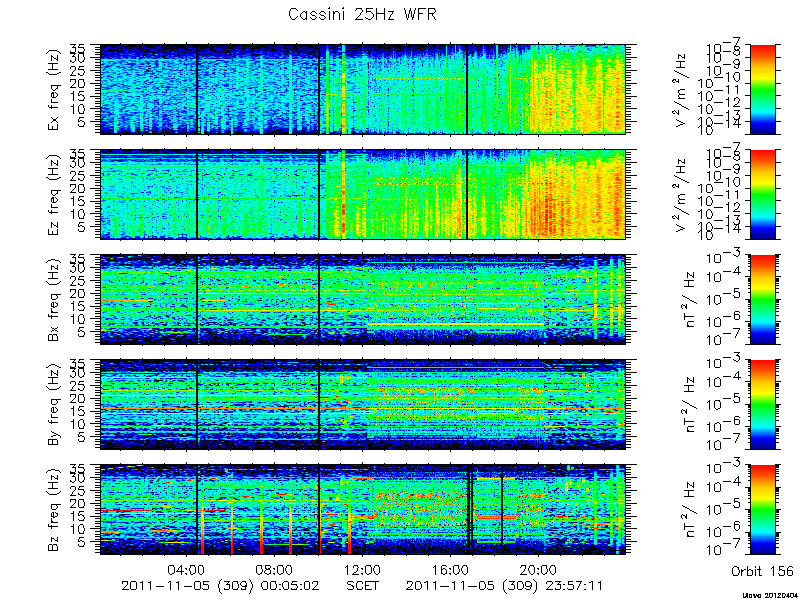Click the color bar beside the Ez panel
Image resolution: width=800 pixels, height=600 pixels.
tap(763, 194)
